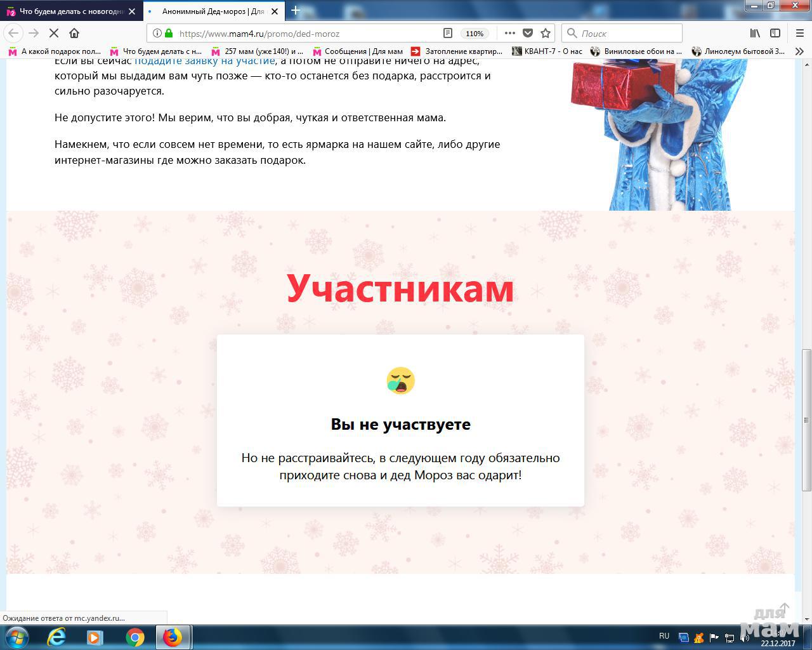The height and width of the screenshot is (650, 812).
Task: Click the page vertical scrollbar thumb
Action: (806, 419)
